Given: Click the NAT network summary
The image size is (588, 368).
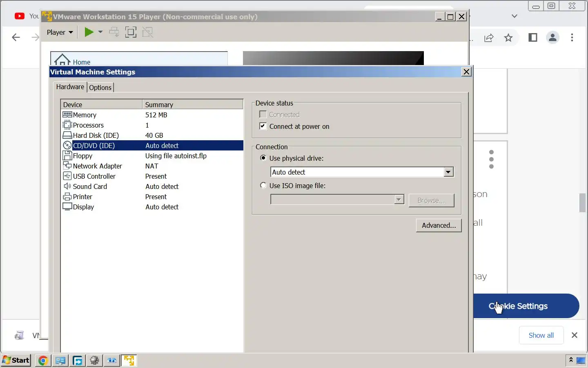Looking at the screenshot, I should pyautogui.click(x=151, y=166).
